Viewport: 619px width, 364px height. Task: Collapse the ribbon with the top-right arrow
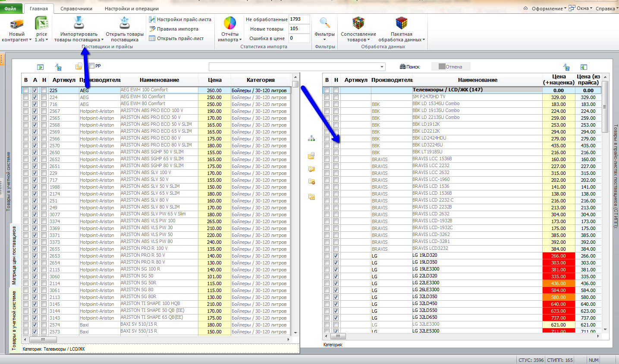[x=525, y=8]
